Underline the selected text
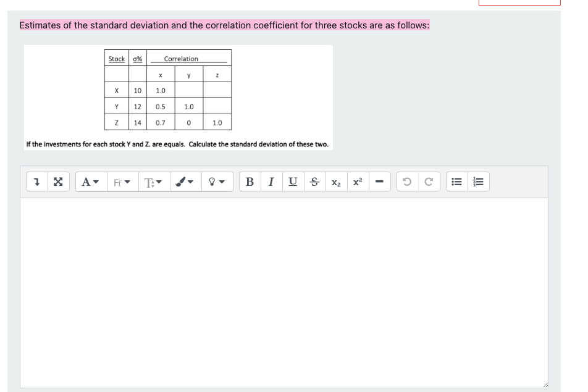This screenshot has width=588, height=392. [292, 181]
